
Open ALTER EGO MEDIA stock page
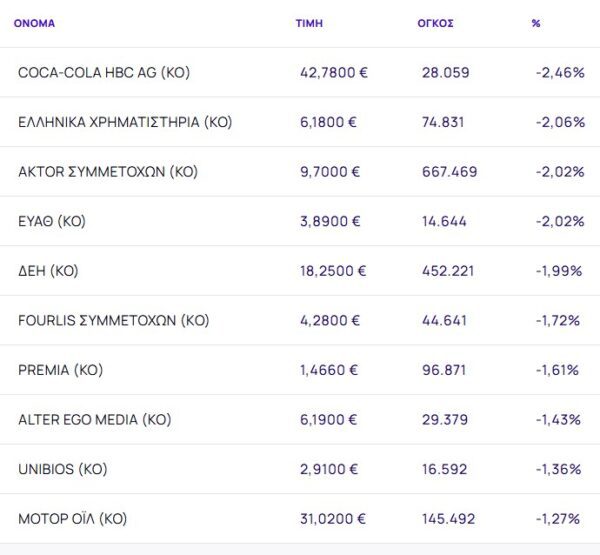pyautogui.click(x=94, y=420)
